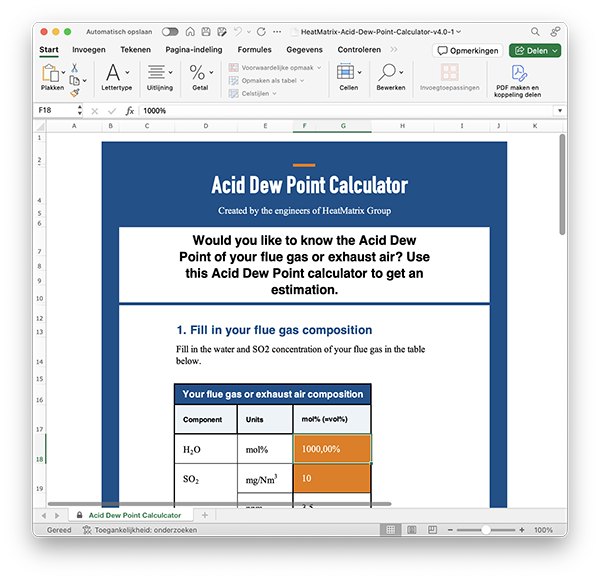Click the Invoegtoepassingen icon
The width and height of the screenshot is (600, 580).
450,72
